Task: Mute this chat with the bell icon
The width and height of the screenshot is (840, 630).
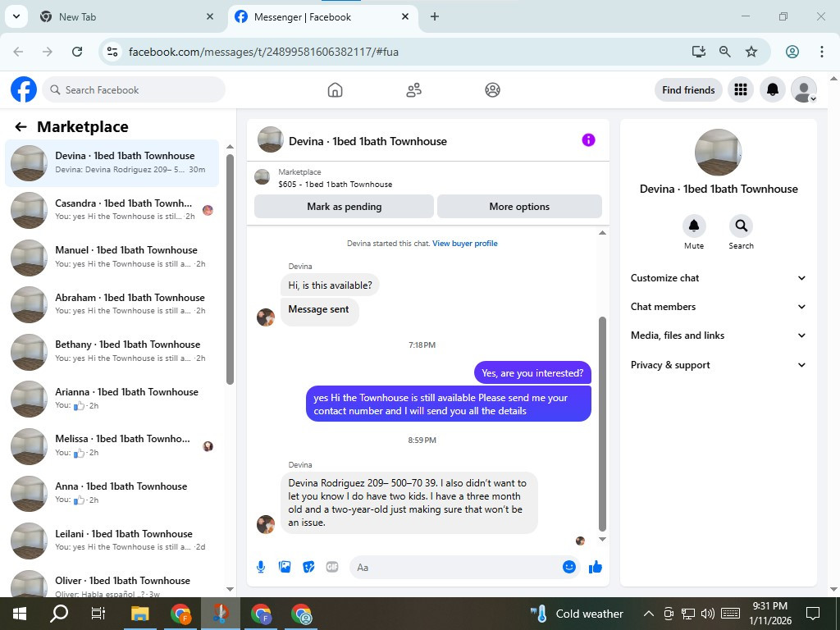Action: 694,226
